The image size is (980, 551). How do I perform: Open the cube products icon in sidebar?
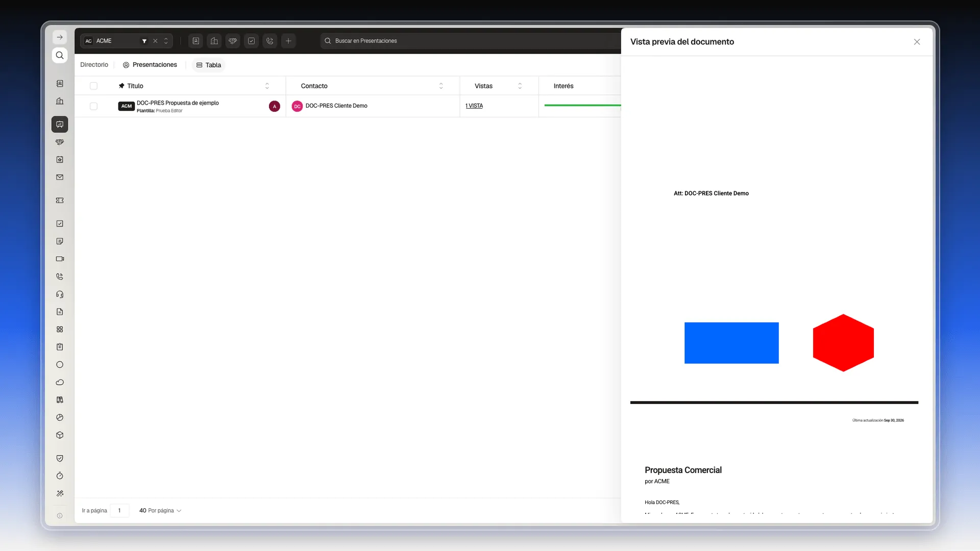point(60,435)
